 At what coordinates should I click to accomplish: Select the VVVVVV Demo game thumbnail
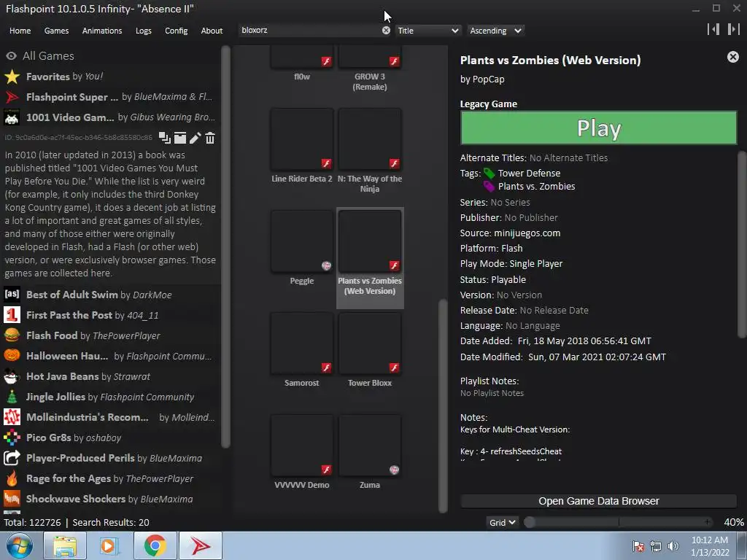302,446
